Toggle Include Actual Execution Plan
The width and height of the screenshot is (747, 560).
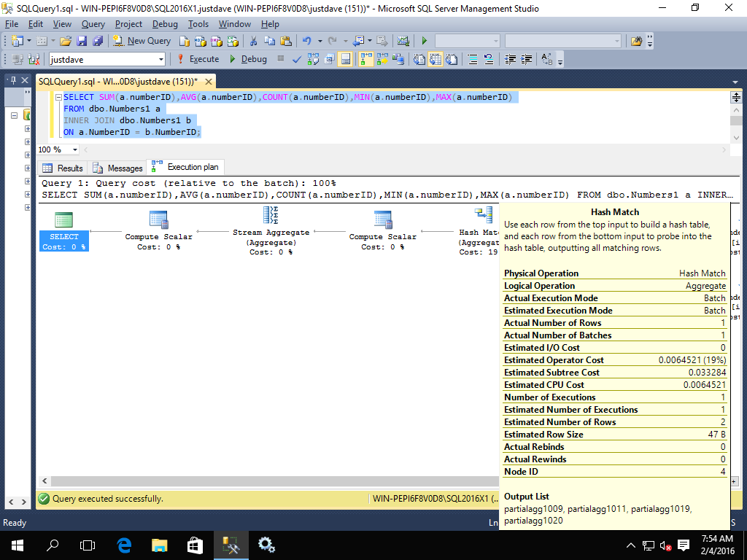click(x=365, y=59)
